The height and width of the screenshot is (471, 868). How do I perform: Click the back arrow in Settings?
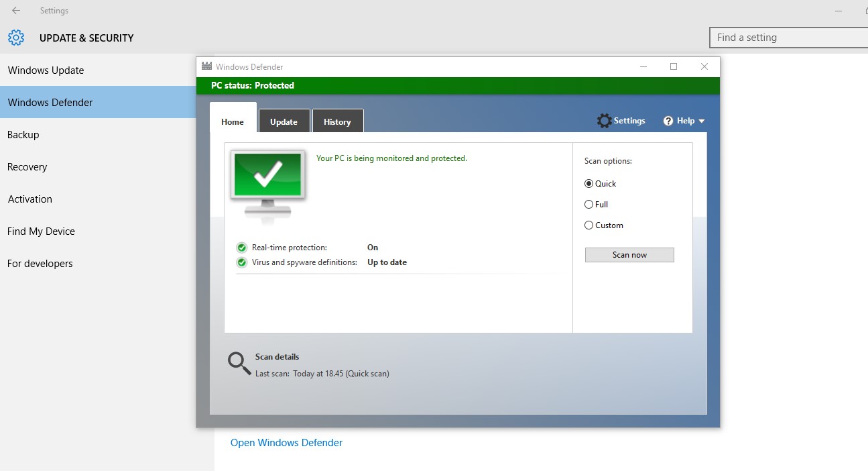click(15, 10)
